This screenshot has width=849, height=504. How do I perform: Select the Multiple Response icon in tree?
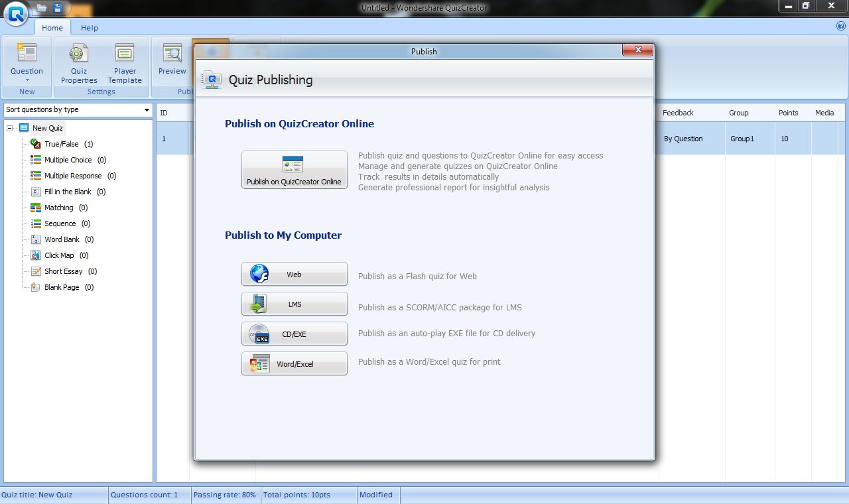[36, 176]
